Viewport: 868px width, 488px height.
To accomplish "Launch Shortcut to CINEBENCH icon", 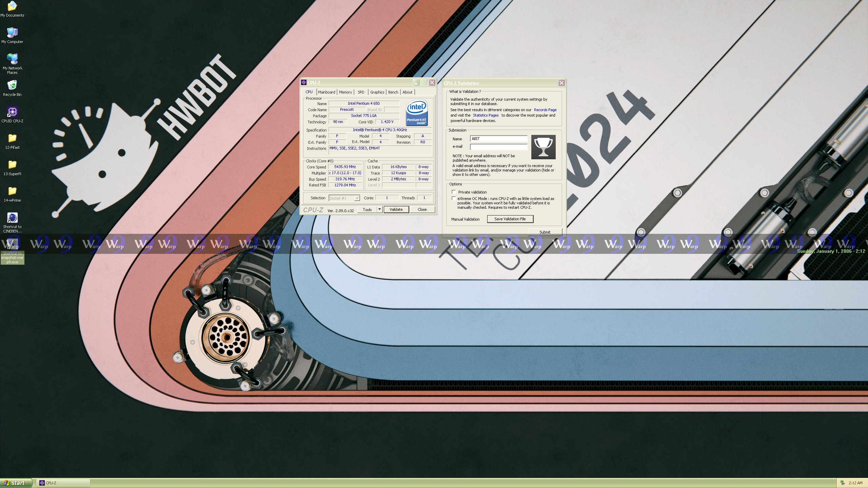I will pyautogui.click(x=12, y=222).
